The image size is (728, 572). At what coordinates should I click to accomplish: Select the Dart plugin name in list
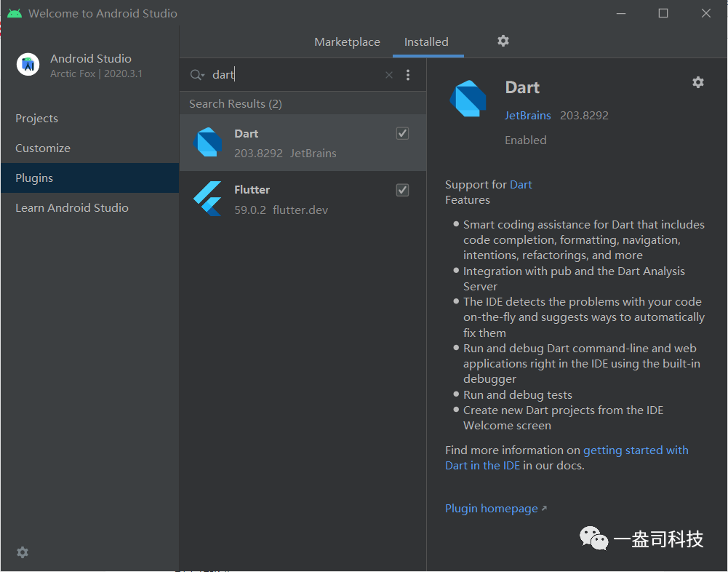click(x=246, y=133)
